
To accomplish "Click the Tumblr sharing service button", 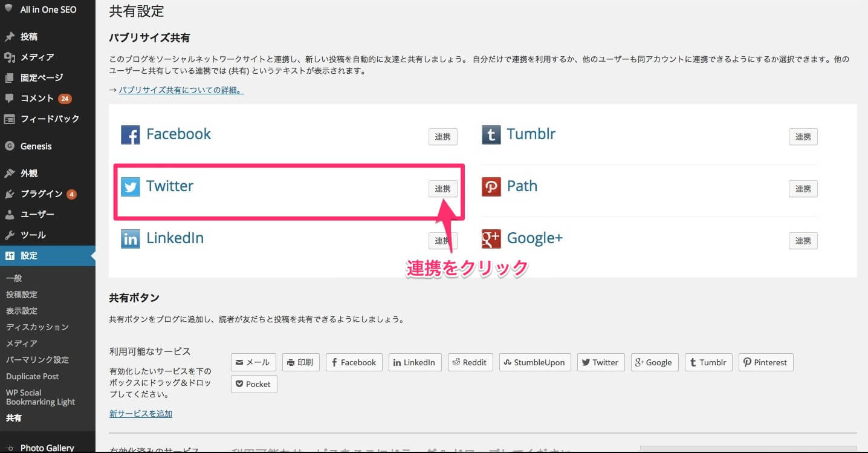I will pyautogui.click(x=708, y=362).
